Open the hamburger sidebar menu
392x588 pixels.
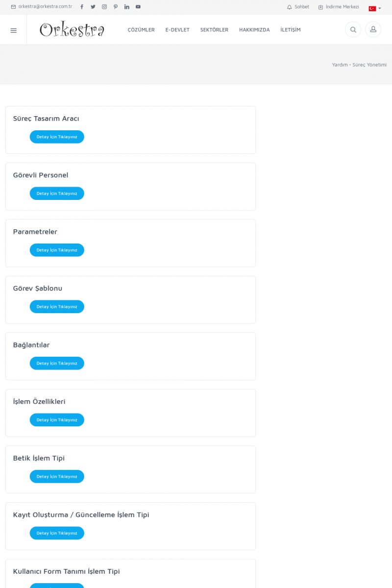click(13, 30)
